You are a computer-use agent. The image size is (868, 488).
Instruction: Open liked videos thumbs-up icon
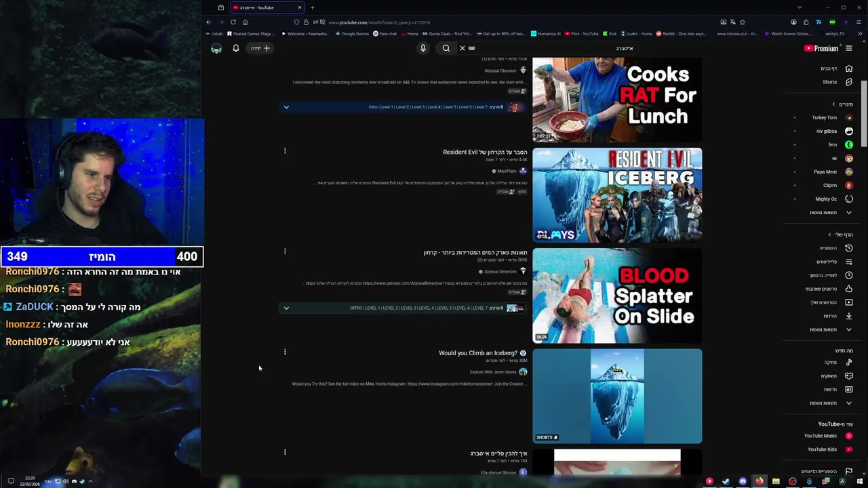coord(849,289)
